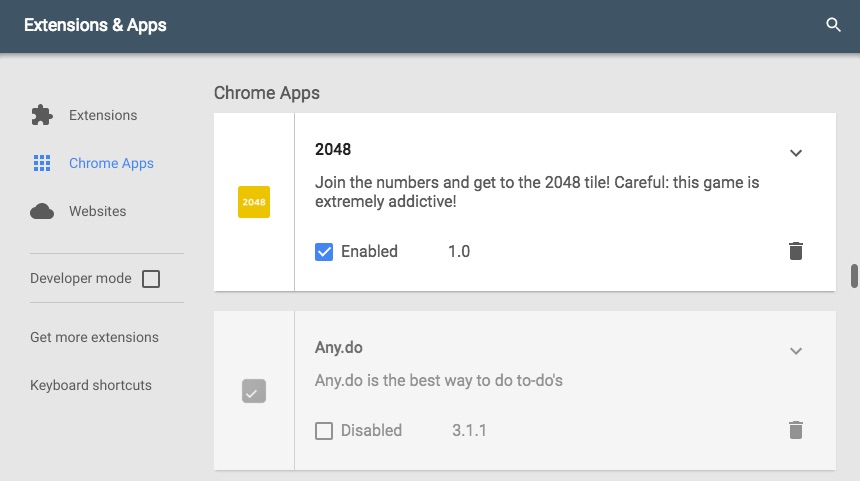This screenshot has width=860, height=481.
Task: Click the Websites cloud icon
Action: (x=42, y=211)
